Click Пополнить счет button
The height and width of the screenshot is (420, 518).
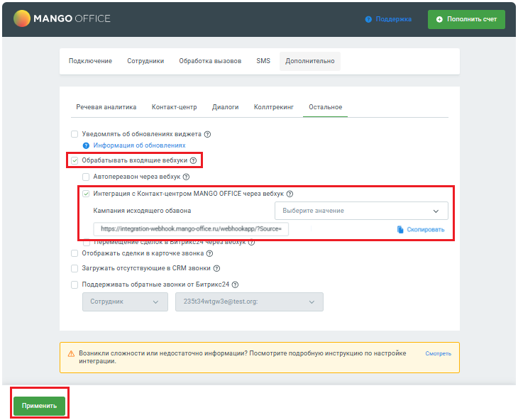[466, 19]
